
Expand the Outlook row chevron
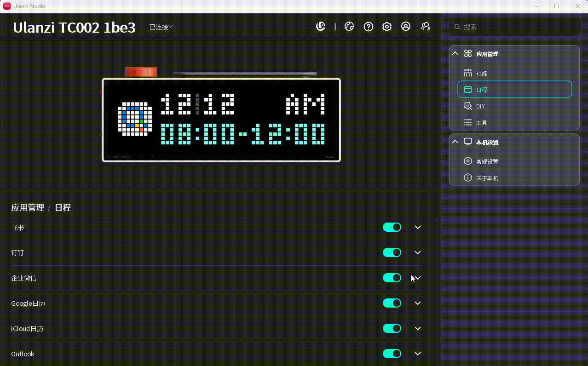[418, 354]
